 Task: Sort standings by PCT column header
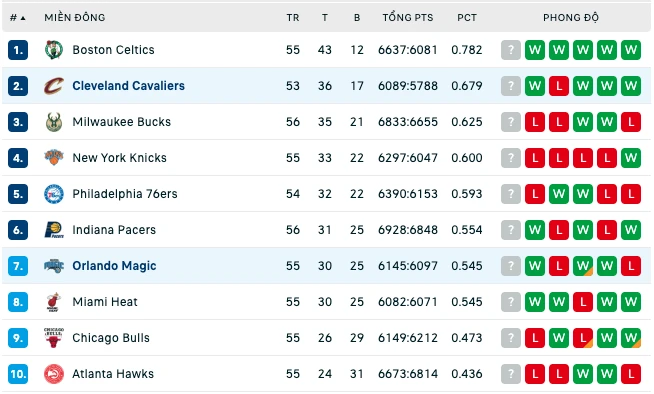[467, 18]
